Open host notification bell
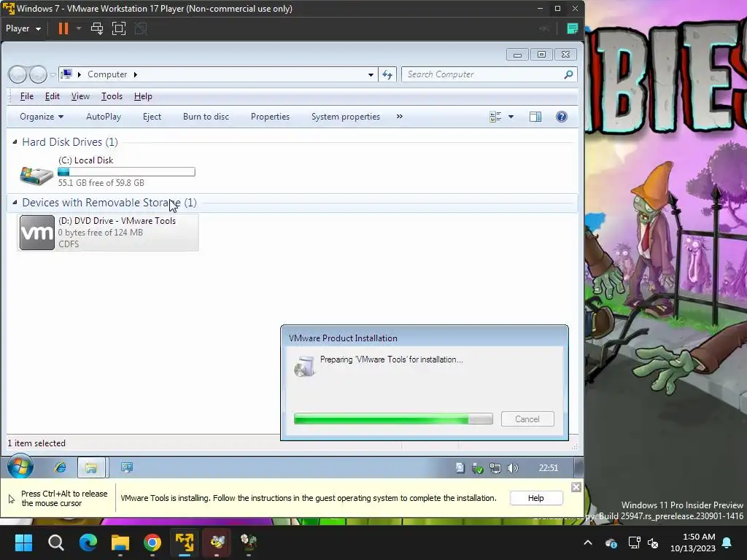 (727, 542)
